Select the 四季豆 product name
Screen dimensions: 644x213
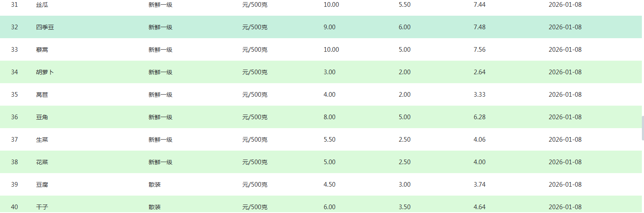point(45,27)
